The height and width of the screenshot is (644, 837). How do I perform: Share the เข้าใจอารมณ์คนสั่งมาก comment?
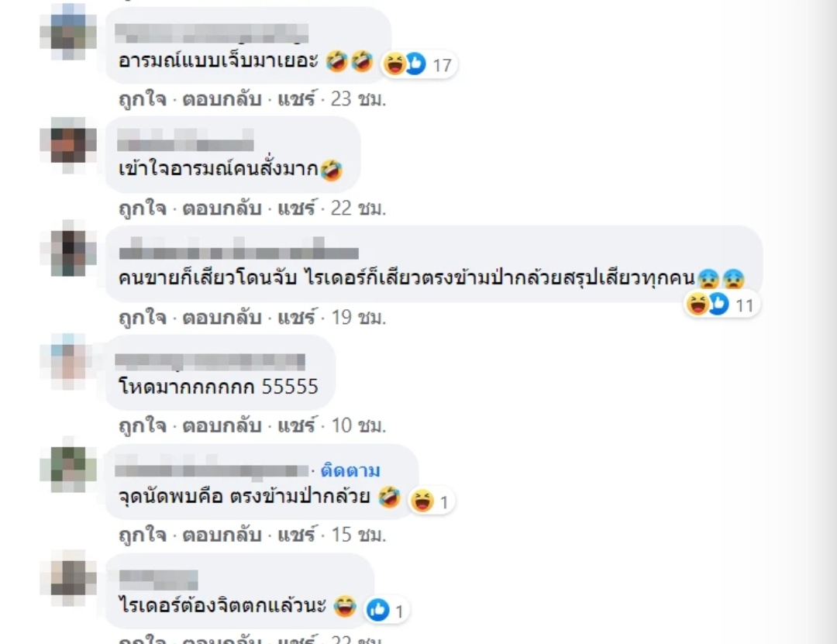coord(296,208)
